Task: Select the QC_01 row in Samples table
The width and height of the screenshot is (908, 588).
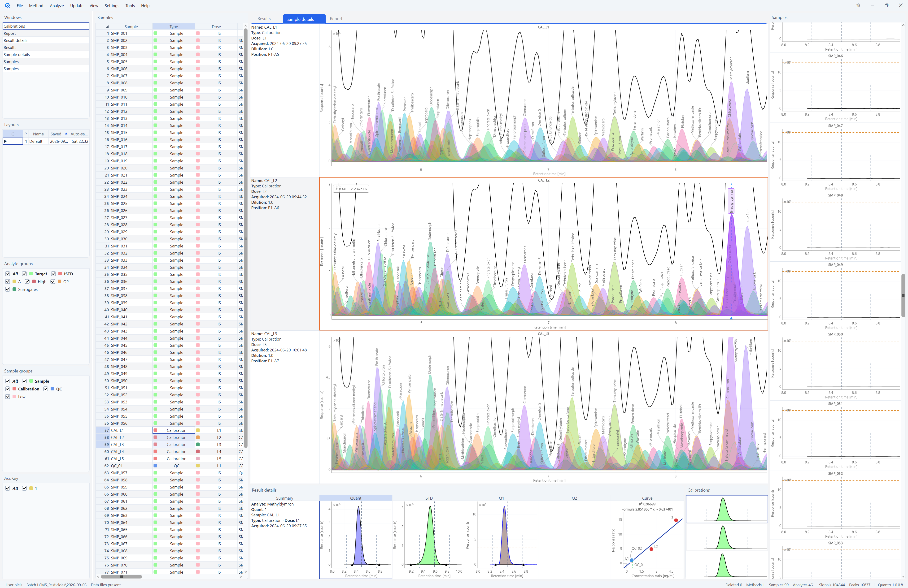Action: (169, 466)
